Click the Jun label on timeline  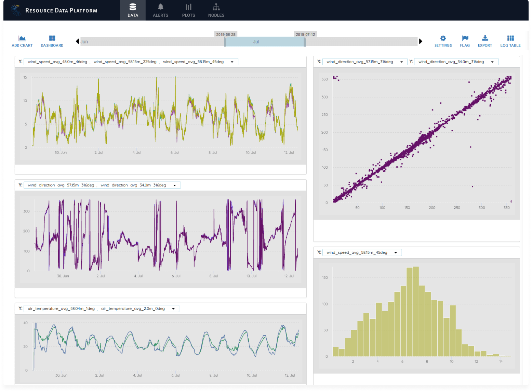(84, 42)
